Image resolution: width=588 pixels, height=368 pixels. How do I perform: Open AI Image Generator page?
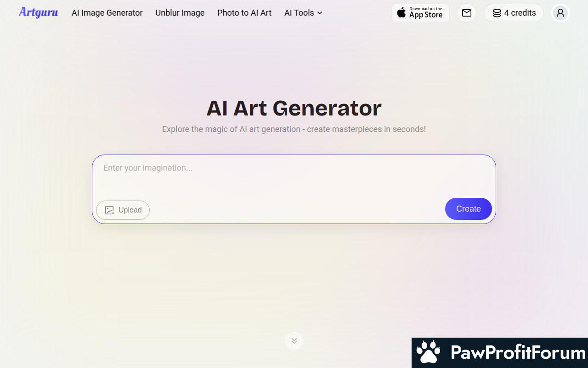[107, 13]
